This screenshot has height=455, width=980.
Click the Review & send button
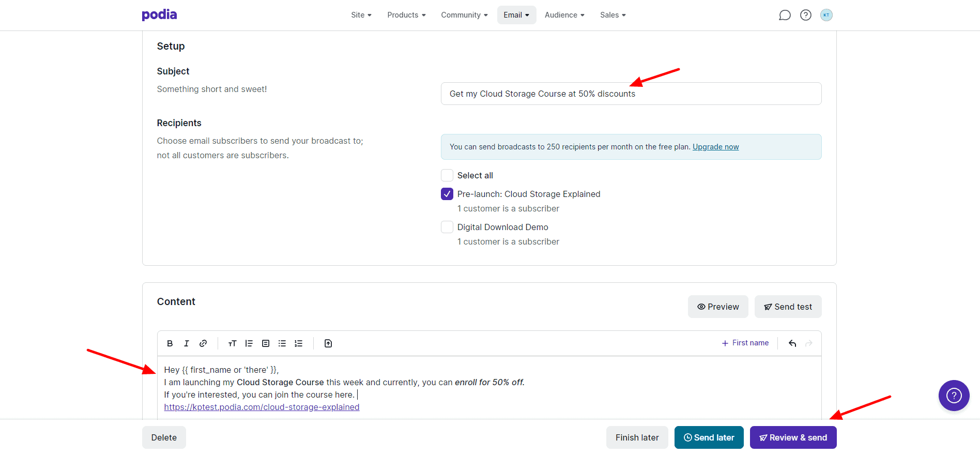pyautogui.click(x=793, y=437)
